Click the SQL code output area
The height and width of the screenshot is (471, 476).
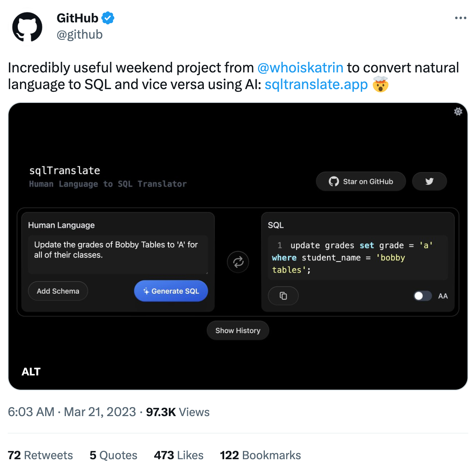[x=358, y=257]
